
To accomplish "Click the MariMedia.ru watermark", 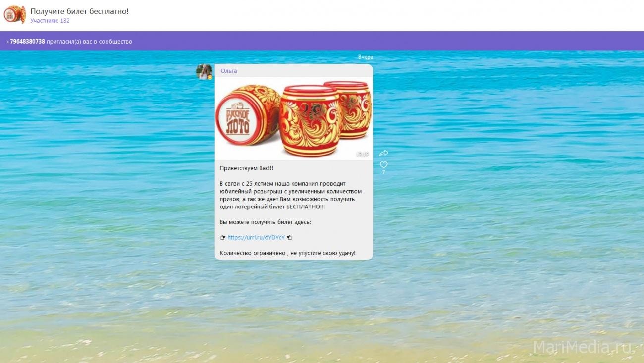I will pos(584,348).
